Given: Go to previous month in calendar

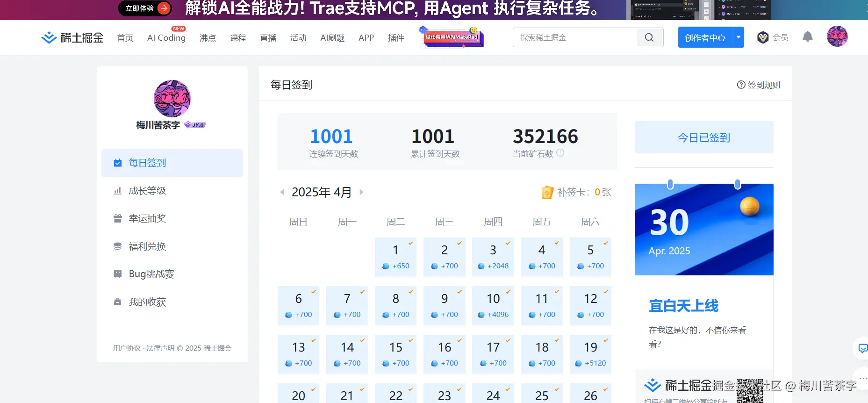Looking at the screenshot, I should coord(282,192).
